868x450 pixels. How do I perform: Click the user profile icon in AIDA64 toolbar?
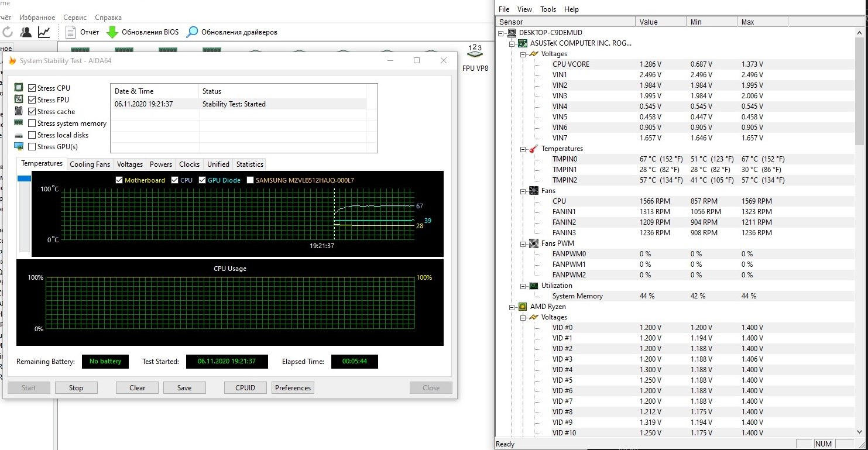[x=26, y=32]
